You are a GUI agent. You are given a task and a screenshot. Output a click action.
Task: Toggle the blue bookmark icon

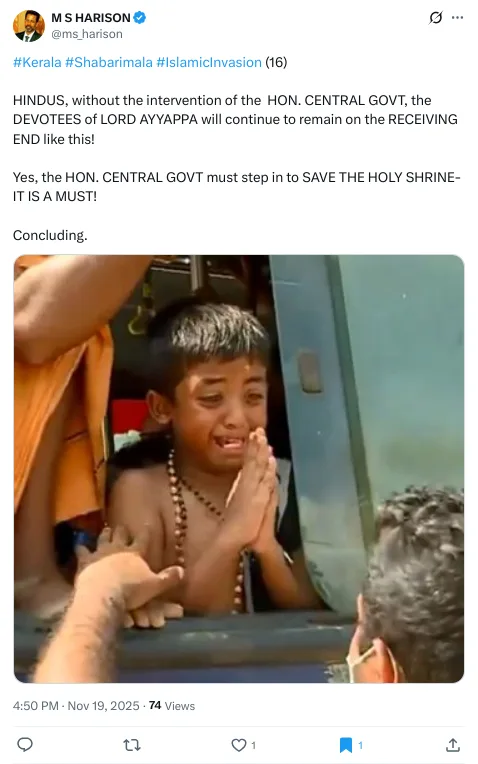(345, 745)
